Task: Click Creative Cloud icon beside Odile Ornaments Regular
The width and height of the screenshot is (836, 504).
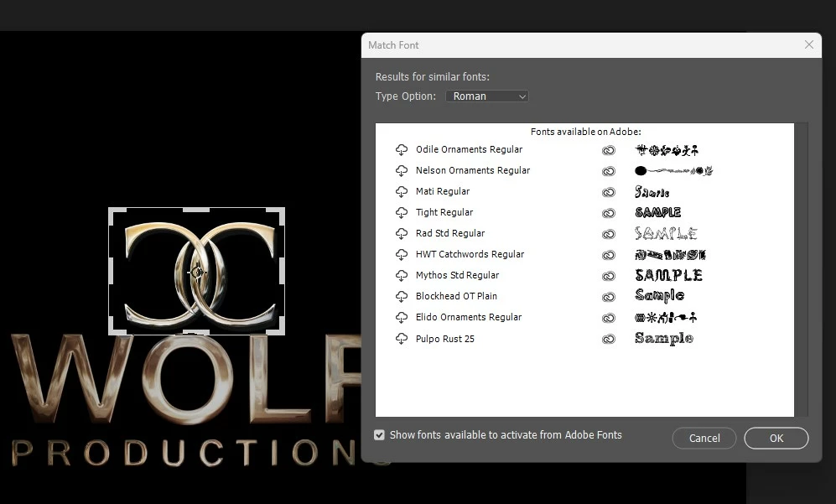Action: [608, 150]
